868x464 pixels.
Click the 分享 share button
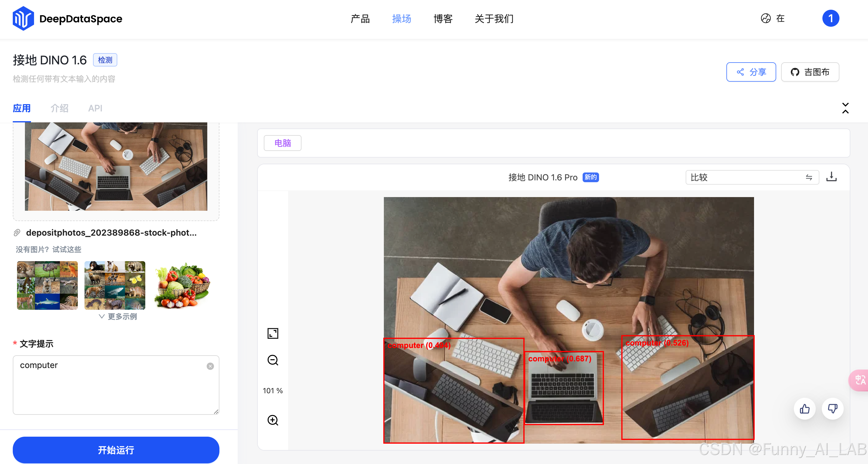click(x=751, y=72)
